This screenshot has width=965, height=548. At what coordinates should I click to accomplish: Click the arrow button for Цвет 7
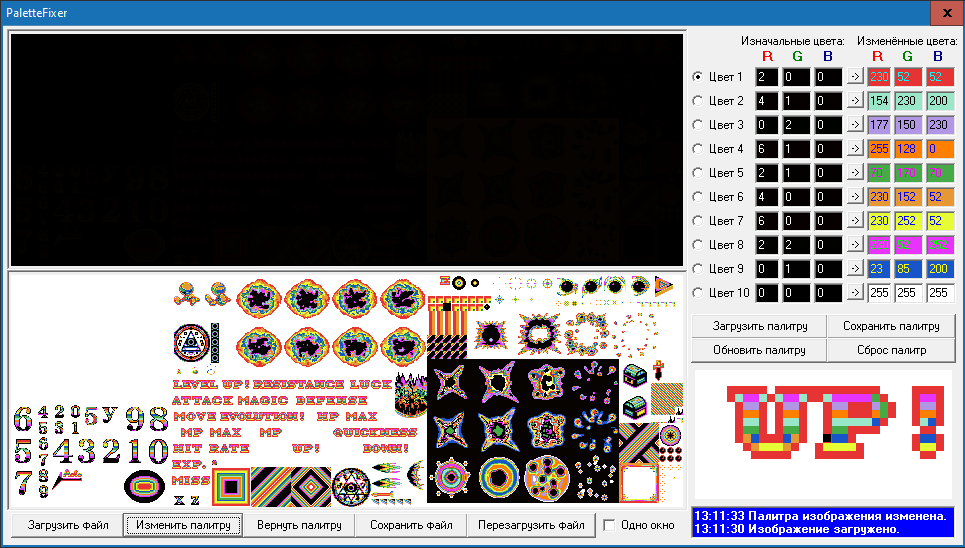click(855, 221)
